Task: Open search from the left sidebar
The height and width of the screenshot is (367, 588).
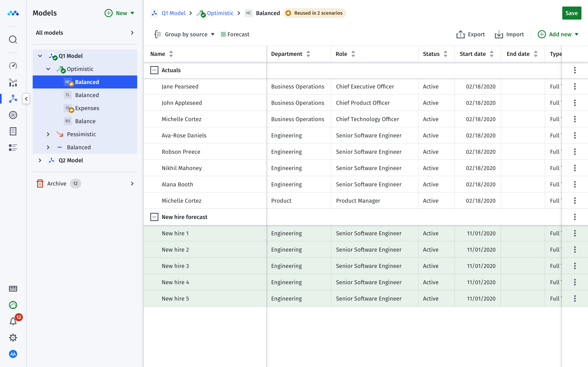Action: 13,40
